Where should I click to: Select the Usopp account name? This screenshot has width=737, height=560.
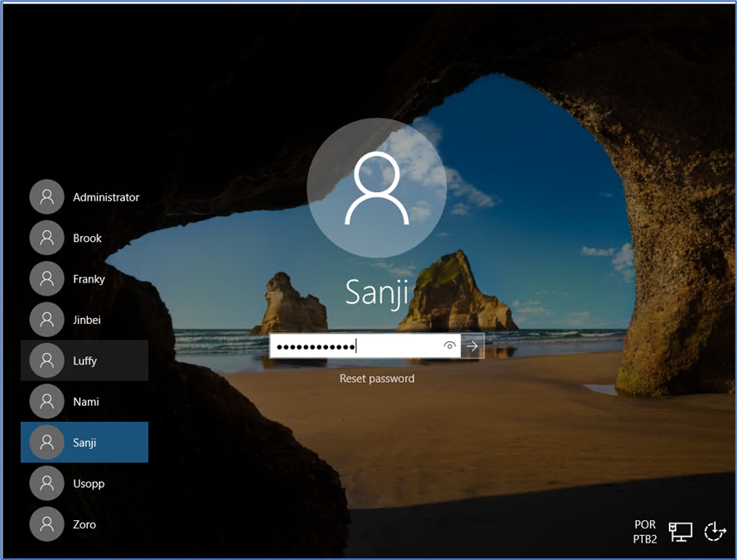[x=89, y=484]
